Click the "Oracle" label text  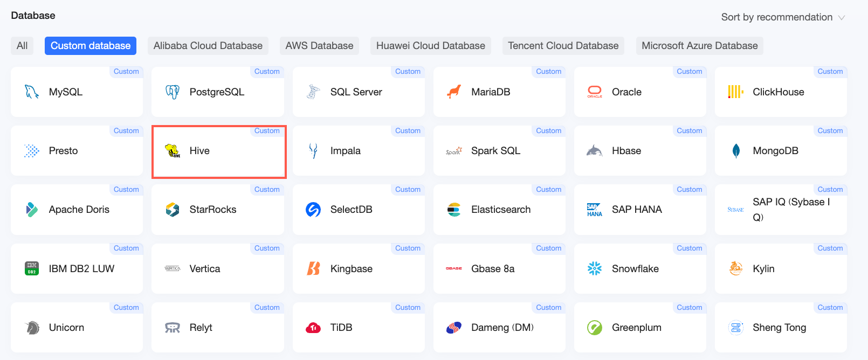point(626,92)
